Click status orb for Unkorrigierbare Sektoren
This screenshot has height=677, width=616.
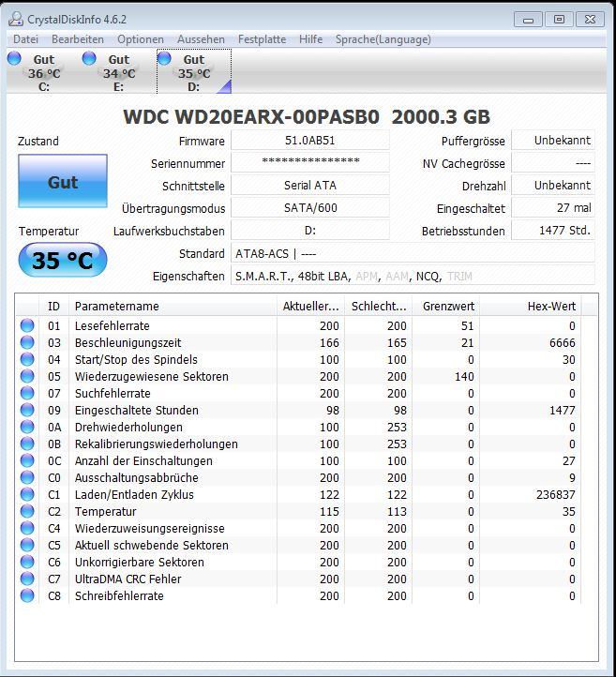point(27,562)
